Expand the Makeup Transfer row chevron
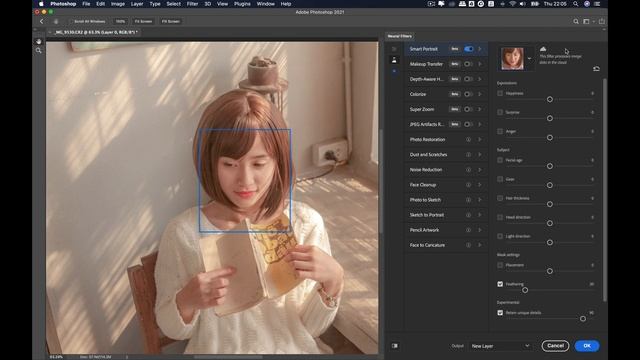The width and height of the screenshot is (640, 360). [480, 64]
